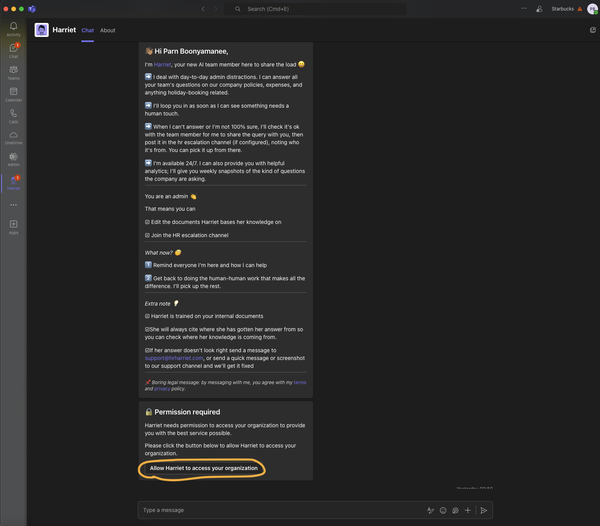Click the Harriet chat title

point(64,30)
